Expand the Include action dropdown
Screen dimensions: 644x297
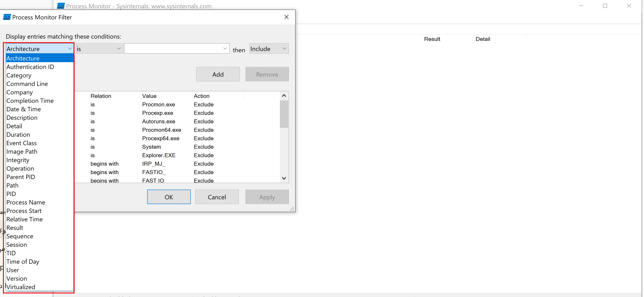pos(284,49)
